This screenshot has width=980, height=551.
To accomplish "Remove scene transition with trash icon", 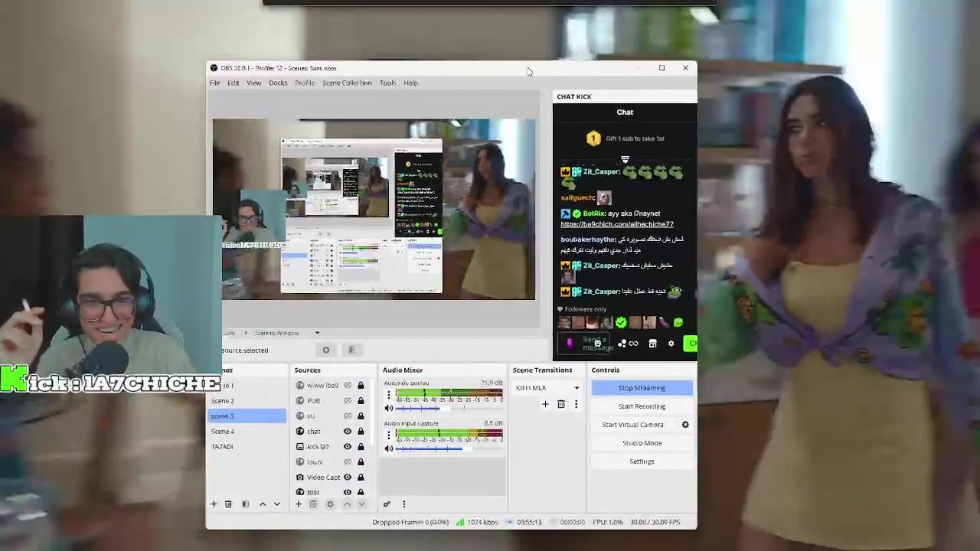I will click(560, 404).
